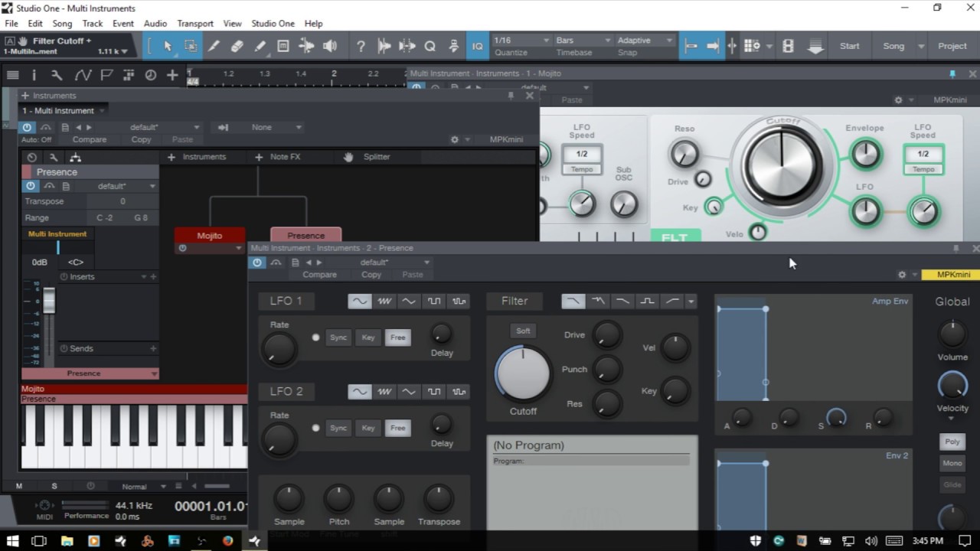Toggle the Presence window power bypass button
The width and height of the screenshot is (980, 551).
[257, 262]
